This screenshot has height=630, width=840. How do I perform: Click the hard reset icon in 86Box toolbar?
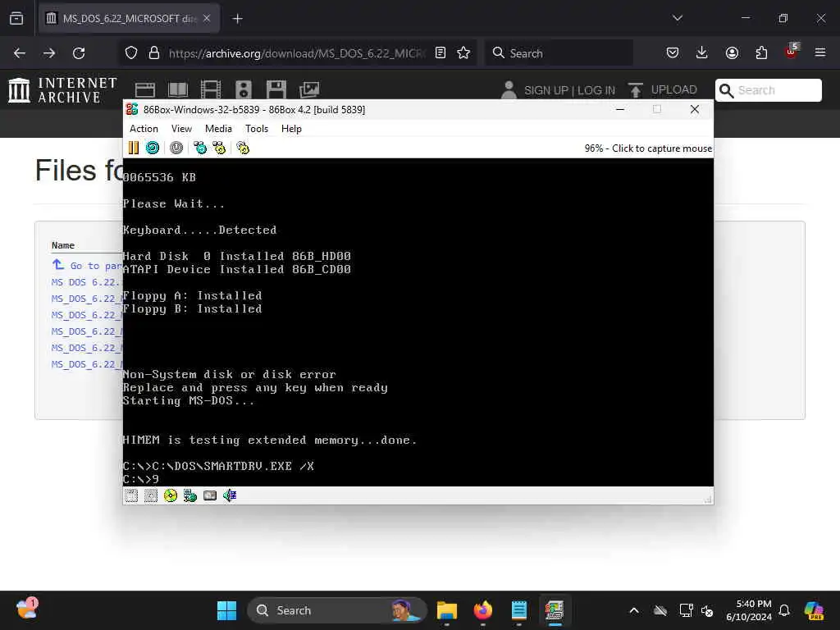pyautogui.click(x=153, y=148)
